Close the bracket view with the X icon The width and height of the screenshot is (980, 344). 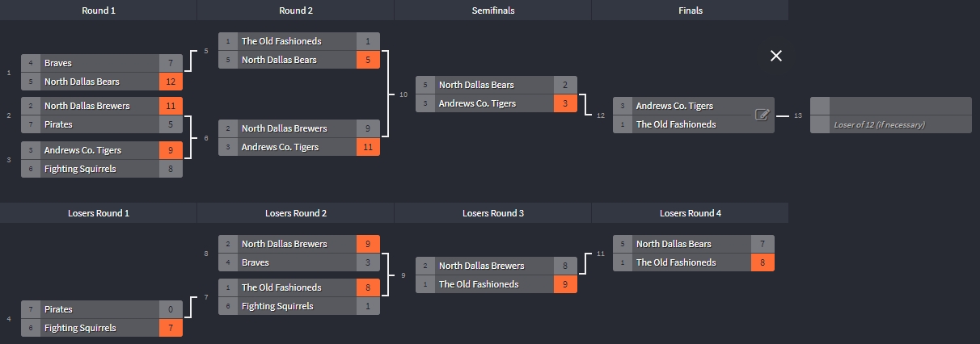point(776,56)
